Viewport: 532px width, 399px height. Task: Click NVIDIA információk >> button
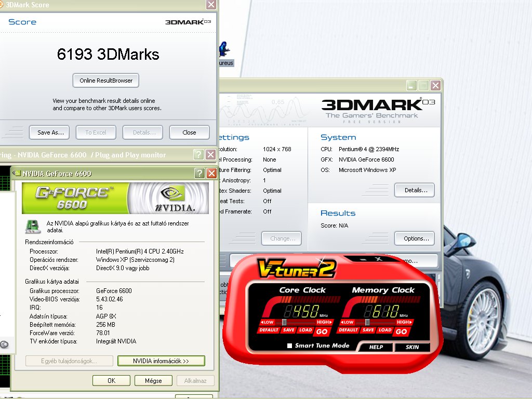pyautogui.click(x=161, y=361)
